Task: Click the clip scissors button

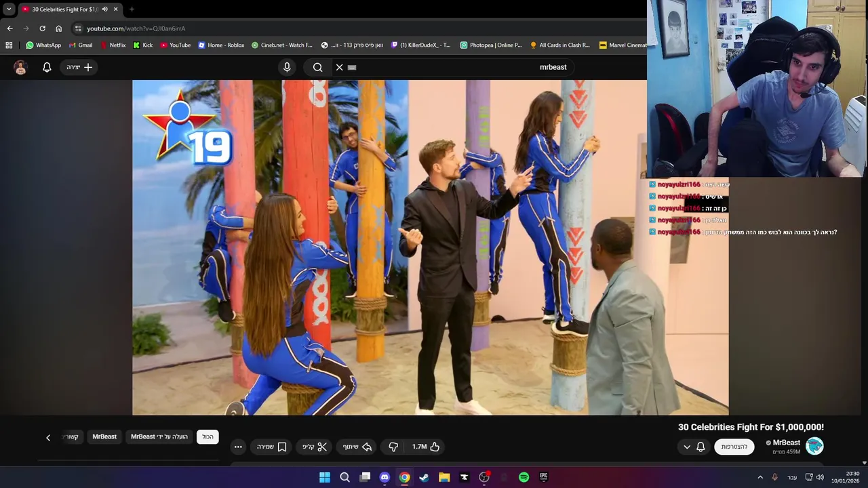Action: coord(315,447)
